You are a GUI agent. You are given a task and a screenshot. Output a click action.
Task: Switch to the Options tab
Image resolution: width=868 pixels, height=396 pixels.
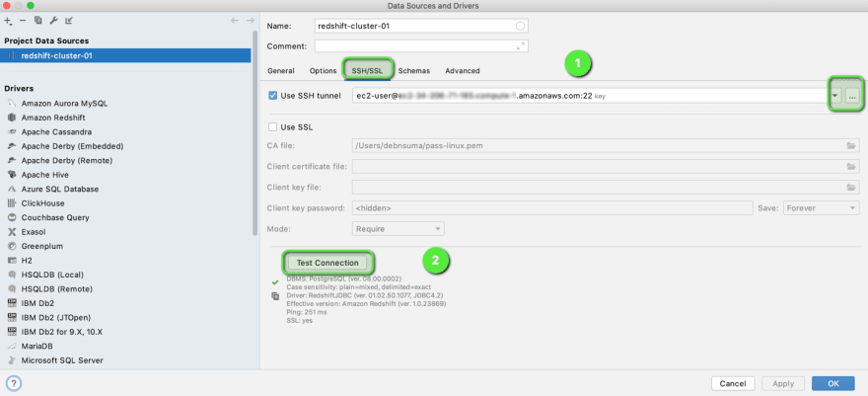click(x=323, y=71)
